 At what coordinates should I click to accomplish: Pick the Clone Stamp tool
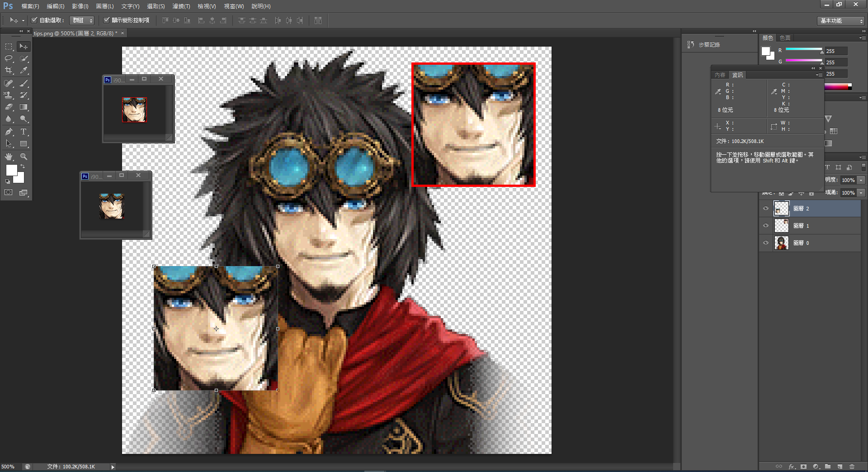pos(9,95)
